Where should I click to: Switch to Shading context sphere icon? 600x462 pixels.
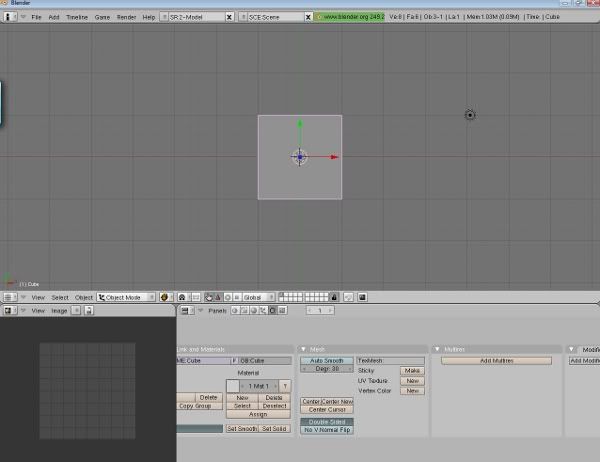(x=254, y=310)
